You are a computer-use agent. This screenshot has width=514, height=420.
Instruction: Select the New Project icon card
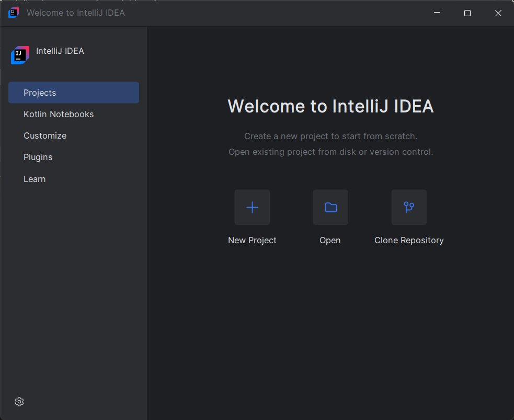(252, 207)
